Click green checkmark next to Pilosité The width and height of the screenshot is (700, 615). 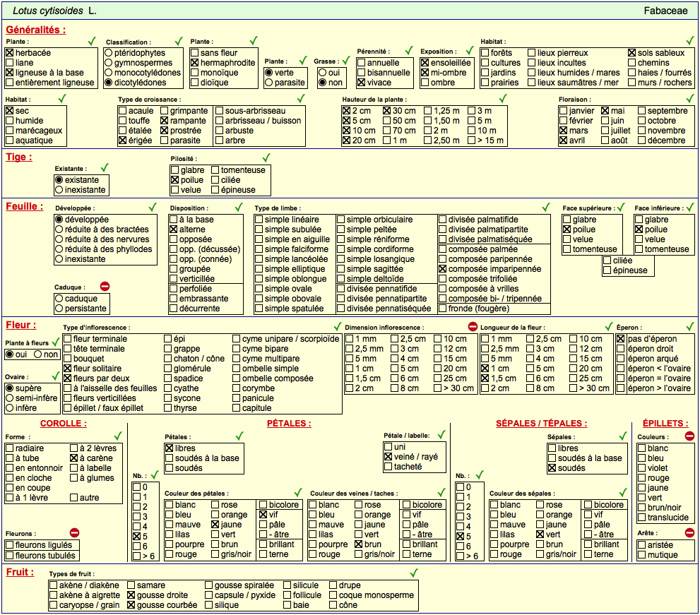(266, 157)
